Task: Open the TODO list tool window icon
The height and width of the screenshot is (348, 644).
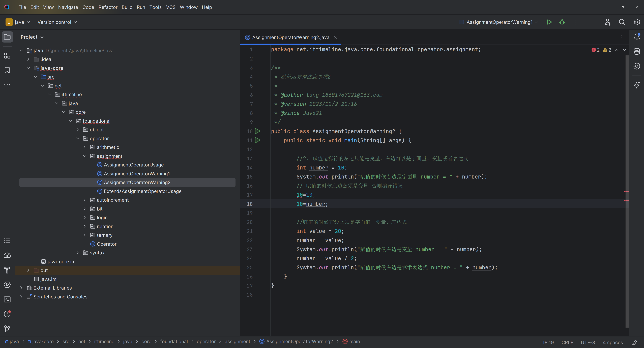Action: pyautogui.click(x=7, y=241)
